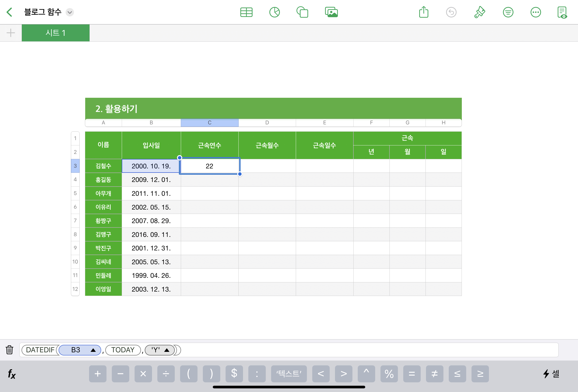Open the shapes insertion icon
This screenshot has width=578, height=392.
click(x=302, y=12)
